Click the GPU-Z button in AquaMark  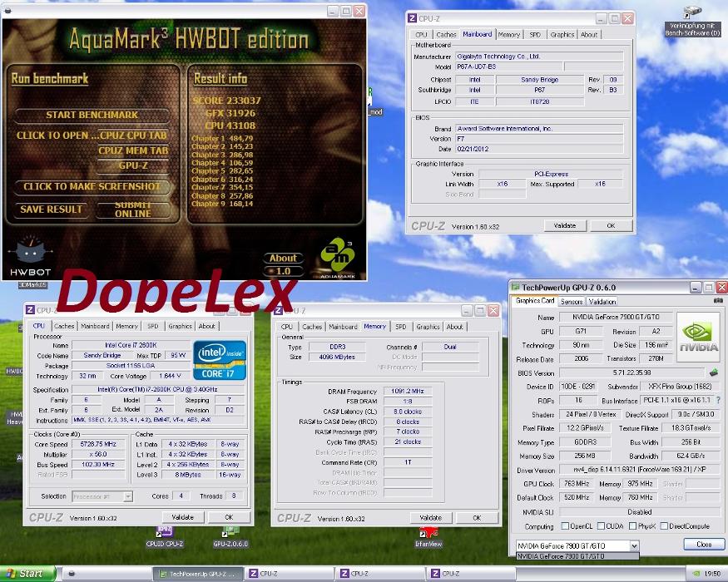133,165
